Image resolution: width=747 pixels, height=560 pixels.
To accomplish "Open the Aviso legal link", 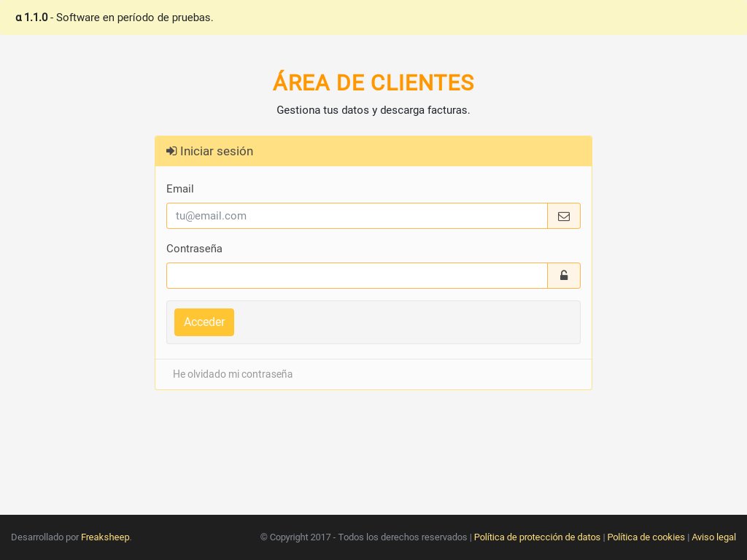I will coord(713,537).
